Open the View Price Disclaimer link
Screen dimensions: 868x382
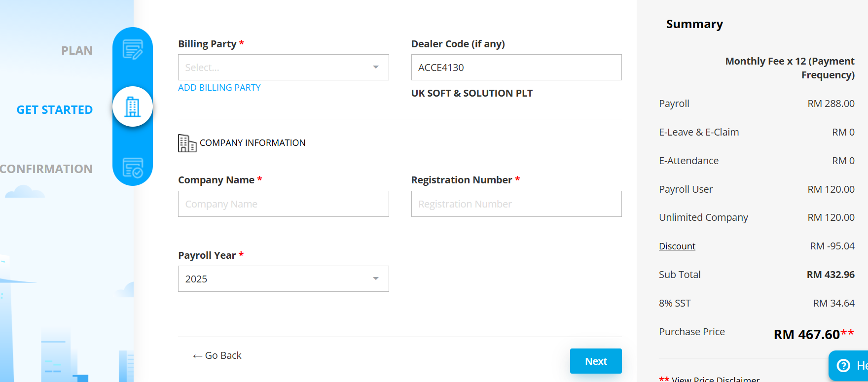pyautogui.click(x=715, y=379)
